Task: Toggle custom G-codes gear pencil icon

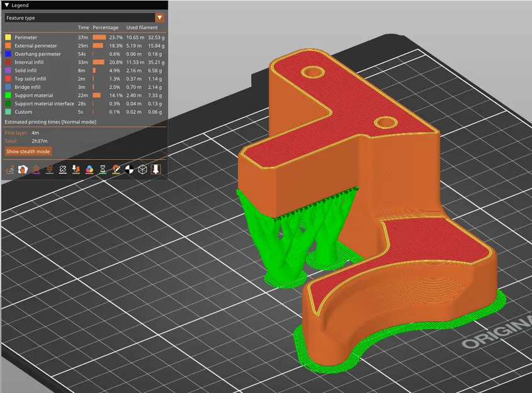Action: tap(116, 169)
